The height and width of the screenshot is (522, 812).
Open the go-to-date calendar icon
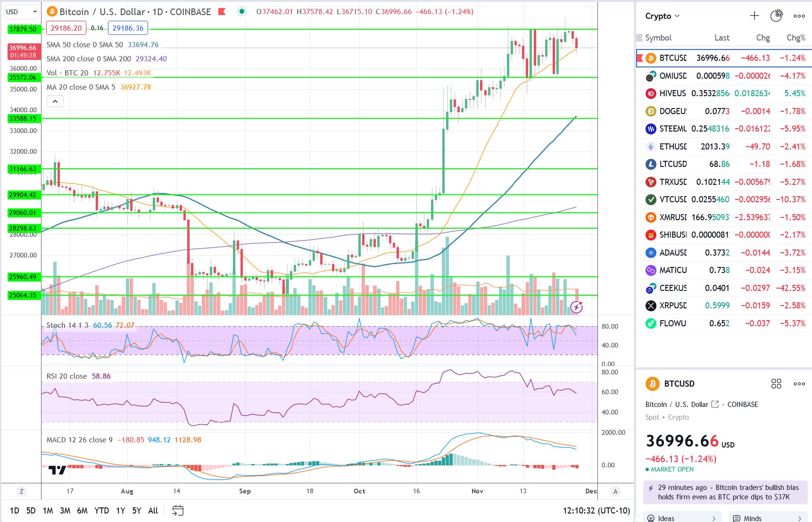pyautogui.click(x=178, y=511)
